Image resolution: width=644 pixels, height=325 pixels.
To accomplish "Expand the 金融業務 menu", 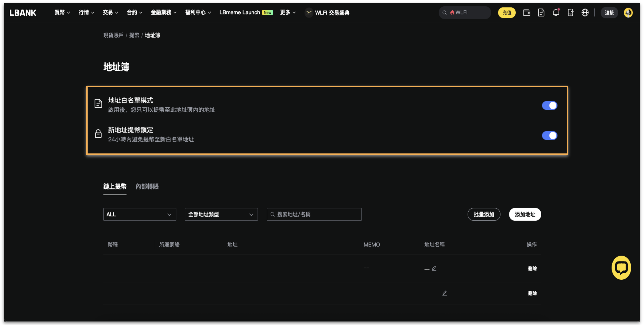I will tap(163, 12).
